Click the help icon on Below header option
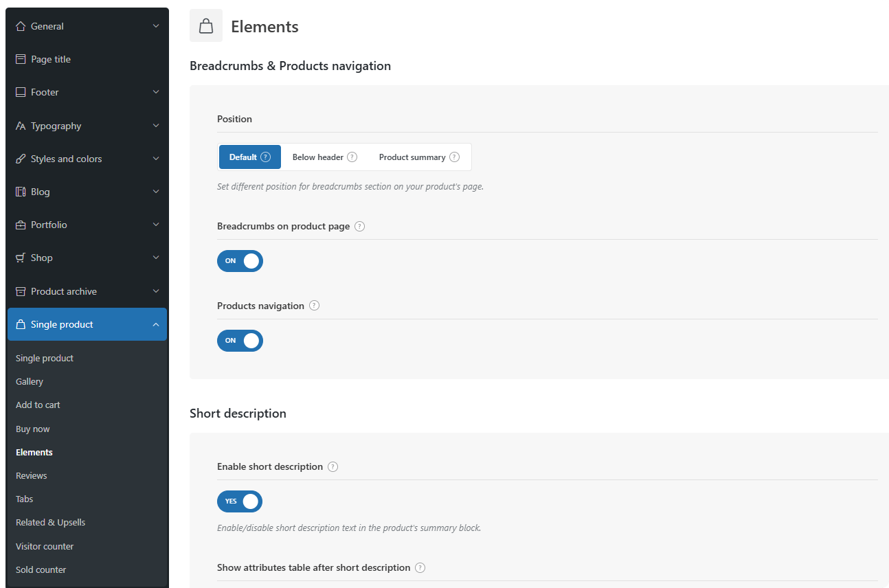The width and height of the screenshot is (889, 588). click(x=352, y=157)
